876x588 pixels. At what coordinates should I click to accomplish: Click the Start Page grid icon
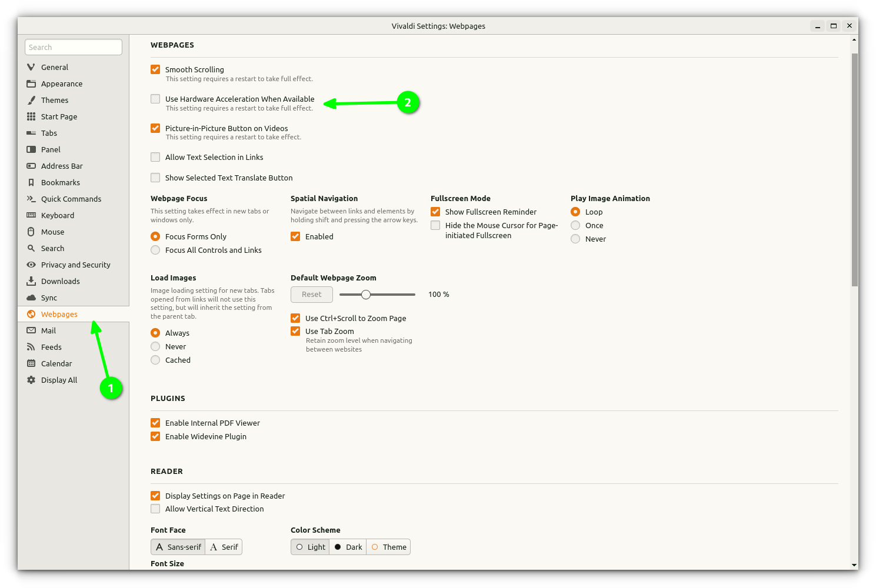(x=31, y=116)
